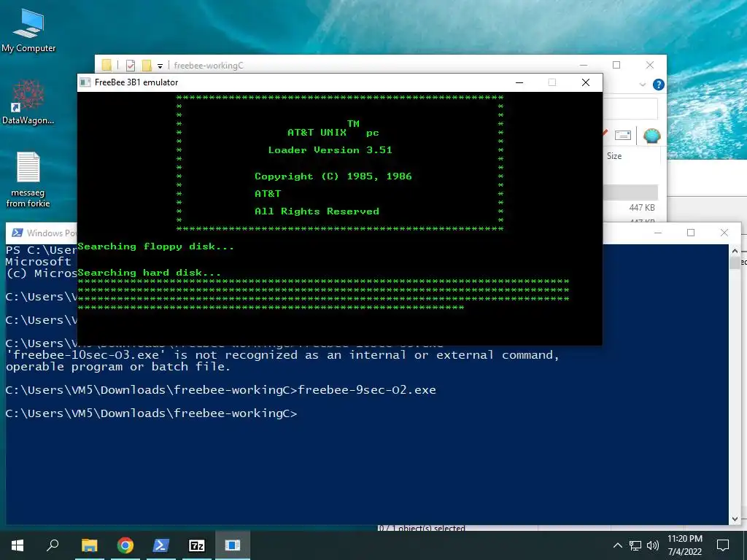Click the Properties checkmark icon in Explorer quick access
Image resolution: width=747 pixels, height=560 pixels.
pyautogui.click(x=130, y=66)
